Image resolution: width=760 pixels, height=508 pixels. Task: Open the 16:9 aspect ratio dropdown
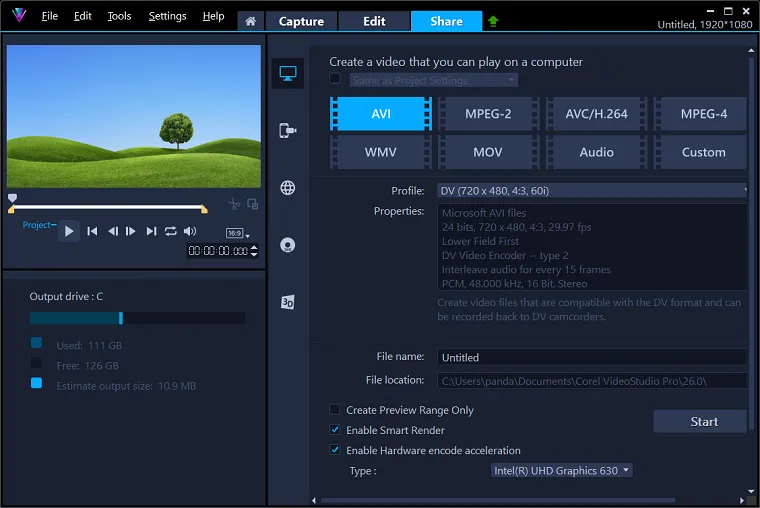[238, 233]
